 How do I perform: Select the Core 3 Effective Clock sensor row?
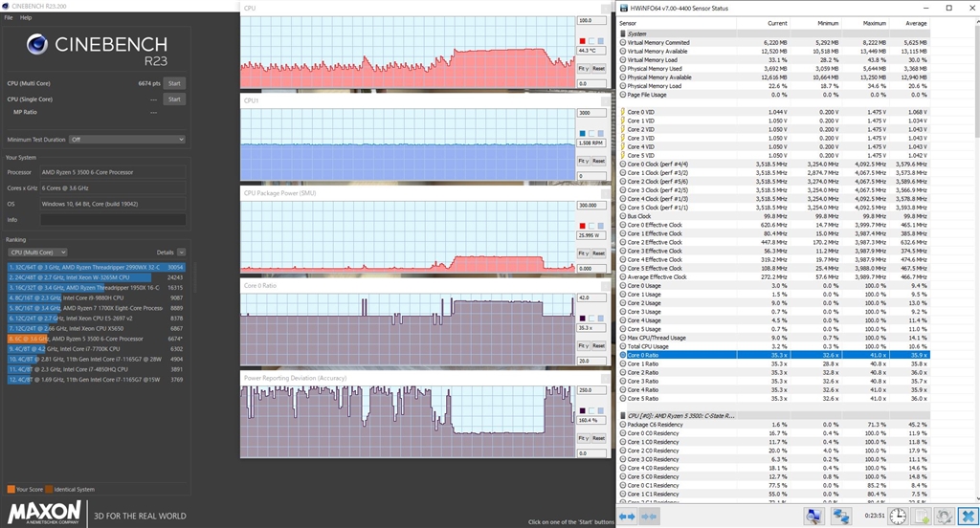click(x=773, y=251)
